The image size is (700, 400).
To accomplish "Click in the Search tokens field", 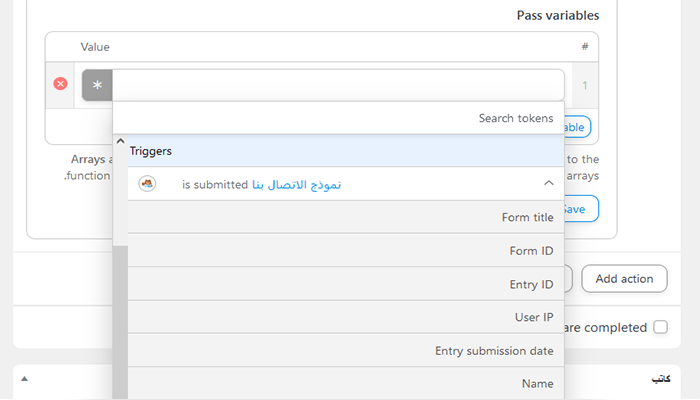I will pos(340,118).
